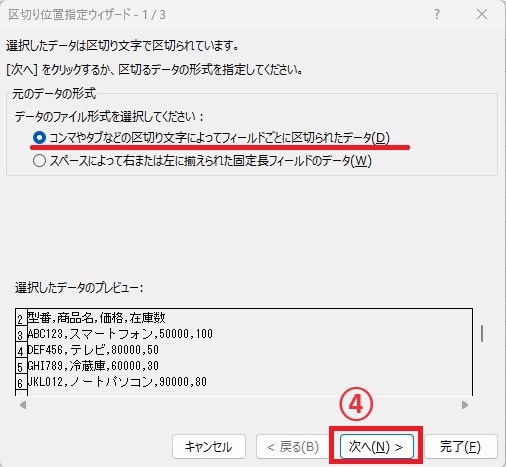Click the row number 4 in preview
The height and width of the screenshot is (467, 506).
coord(21,351)
